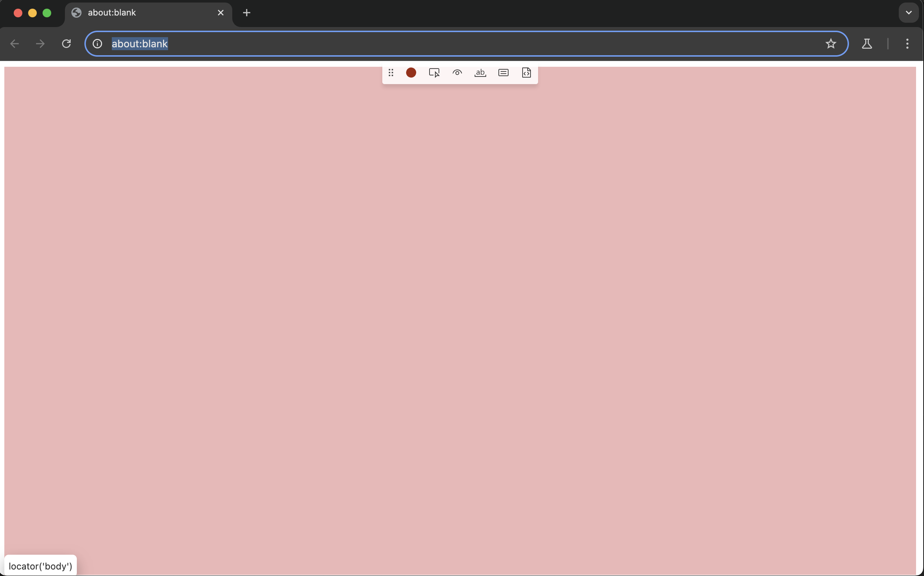The image size is (924, 576).
Task: Select the about:blank tab
Action: (149, 13)
